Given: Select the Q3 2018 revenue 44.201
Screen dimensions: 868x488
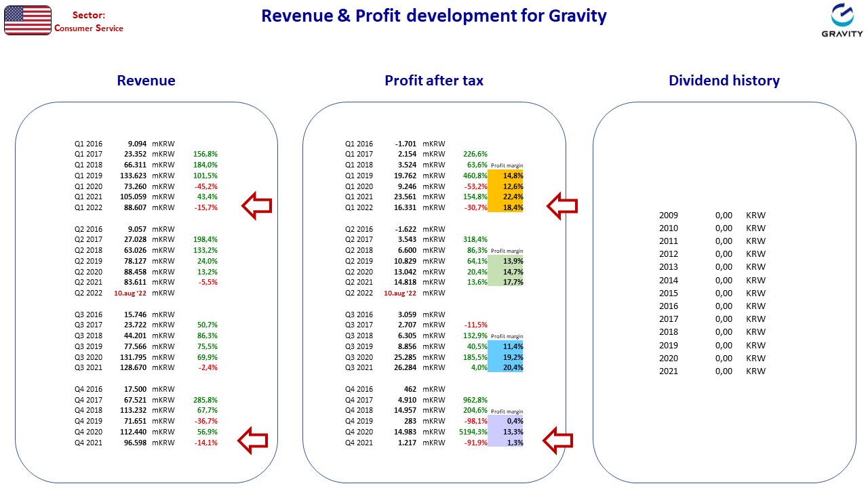Looking at the screenshot, I should point(135,335).
